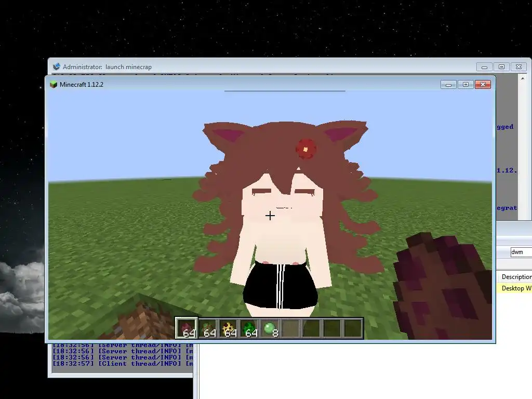Image resolution: width=532 pixels, height=399 pixels.
Task: Select the highlighted Desktop W row
Action: (x=515, y=288)
